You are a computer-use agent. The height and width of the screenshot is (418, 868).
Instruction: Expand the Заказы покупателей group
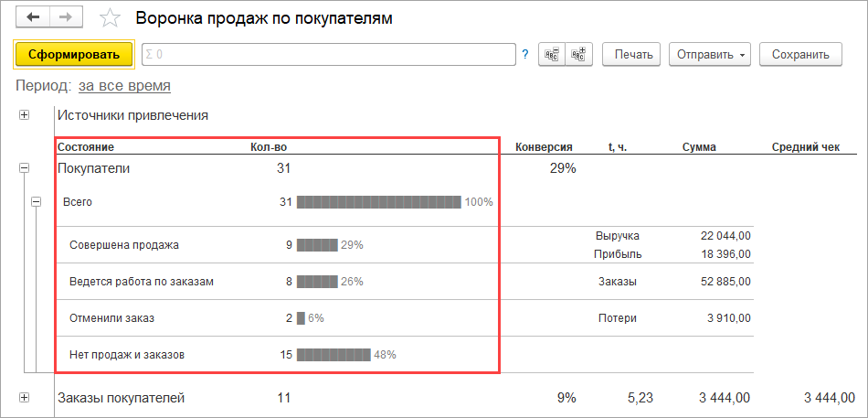click(x=24, y=398)
